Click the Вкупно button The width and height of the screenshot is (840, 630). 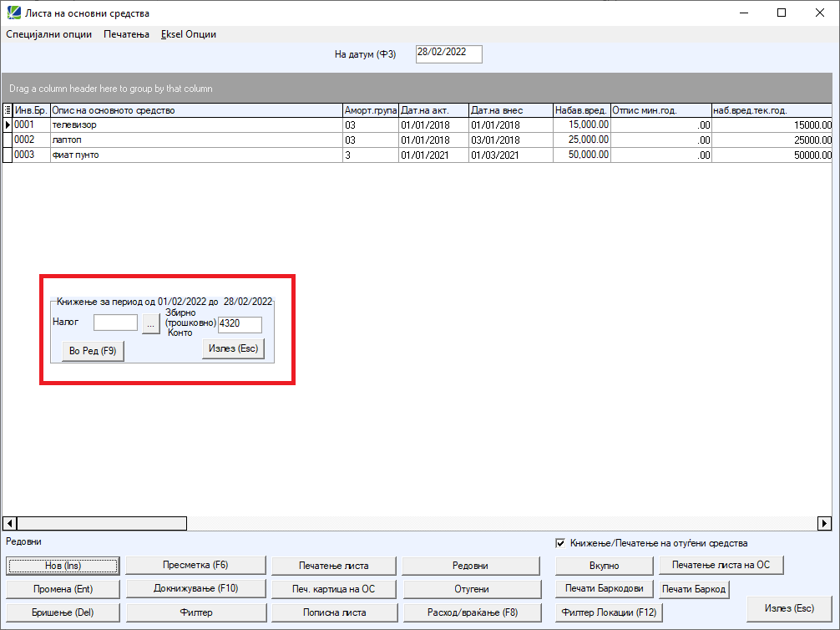(x=605, y=566)
